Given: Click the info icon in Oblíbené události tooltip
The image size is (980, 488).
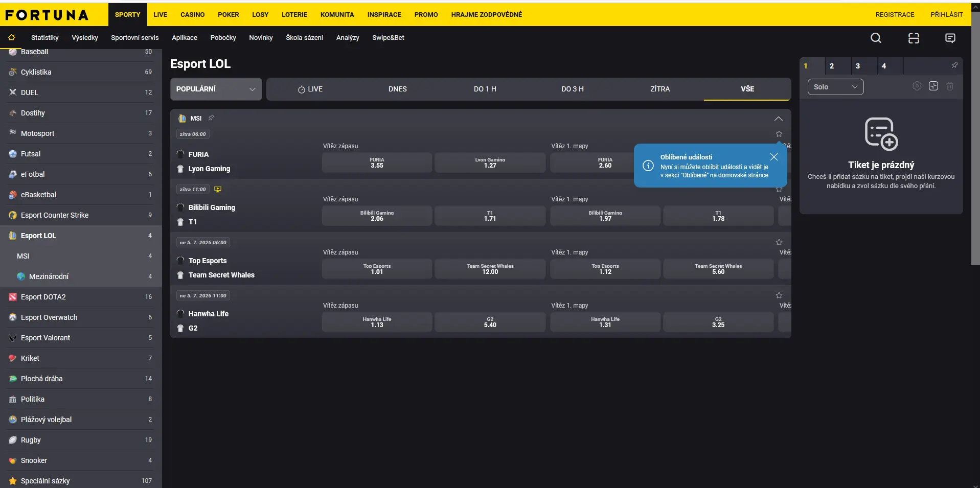Looking at the screenshot, I should tap(648, 166).
